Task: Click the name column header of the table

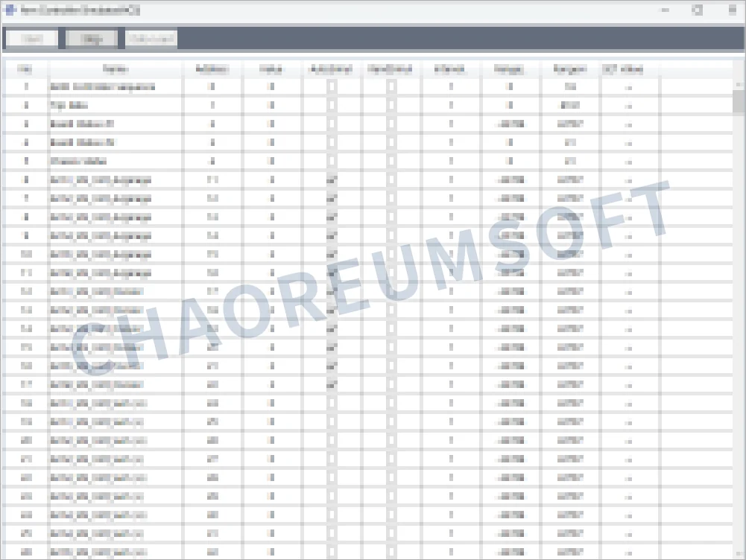Action: [115, 69]
